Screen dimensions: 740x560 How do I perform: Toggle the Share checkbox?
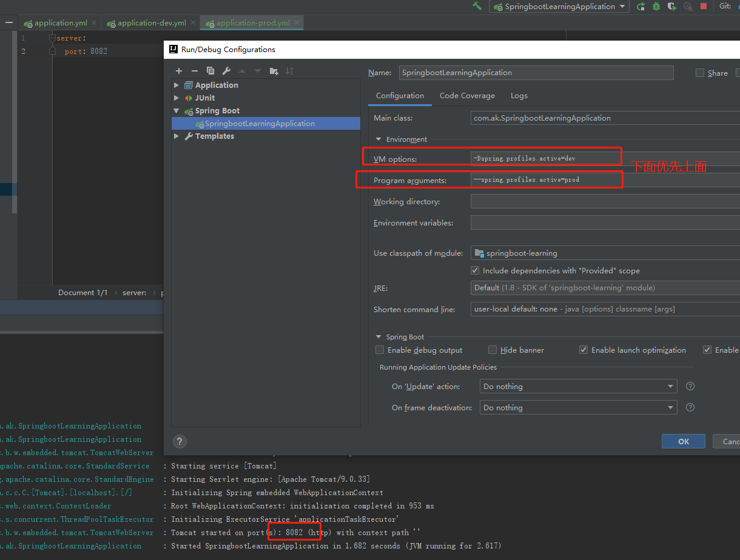pos(700,73)
